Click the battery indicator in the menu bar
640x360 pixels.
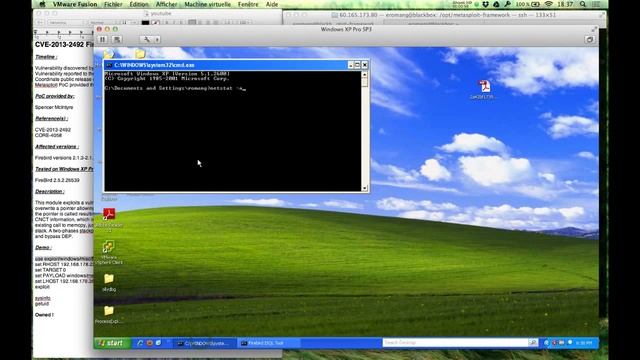click(x=536, y=4)
